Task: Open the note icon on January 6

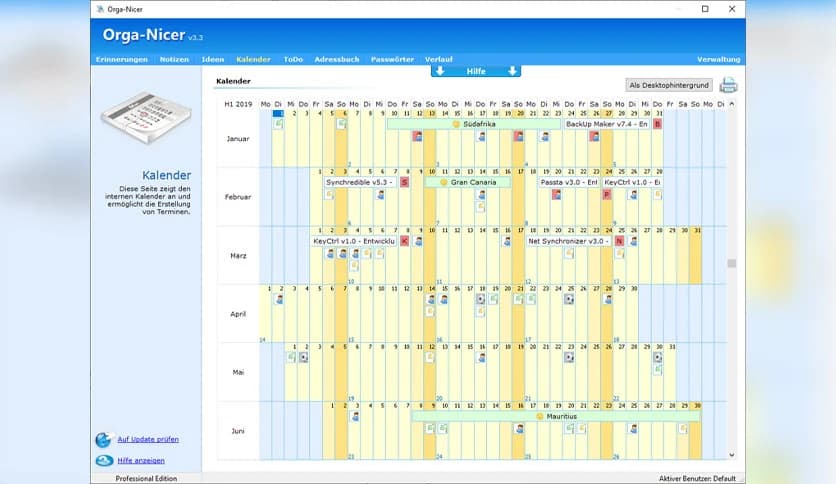Action: (342, 124)
